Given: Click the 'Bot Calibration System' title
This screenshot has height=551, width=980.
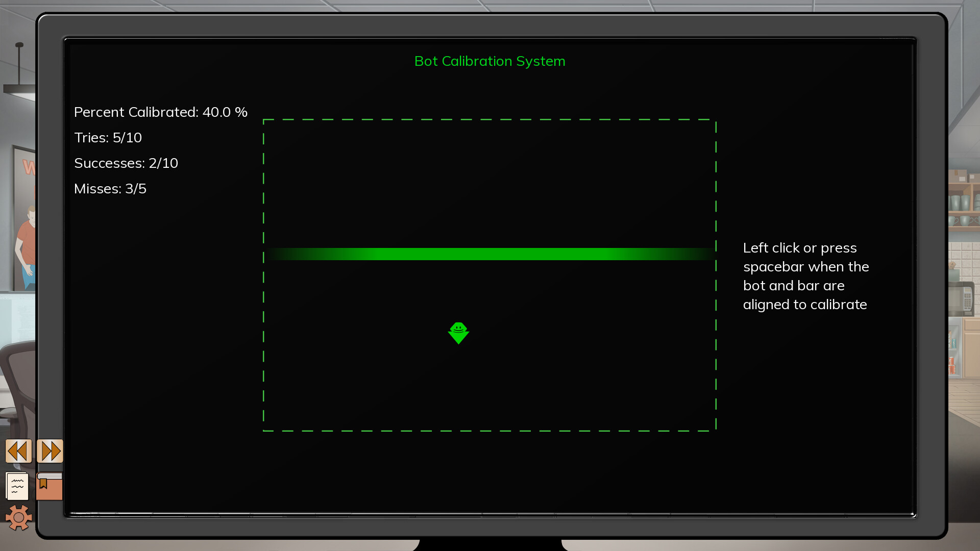Looking at the screenshot, I should click(x=490, y=61).
